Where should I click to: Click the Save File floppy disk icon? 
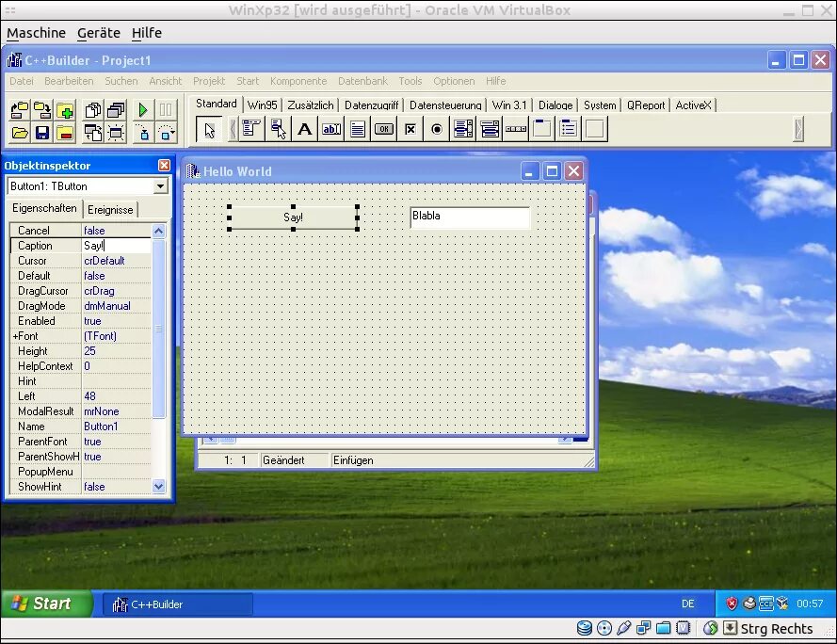click(42, 133)
